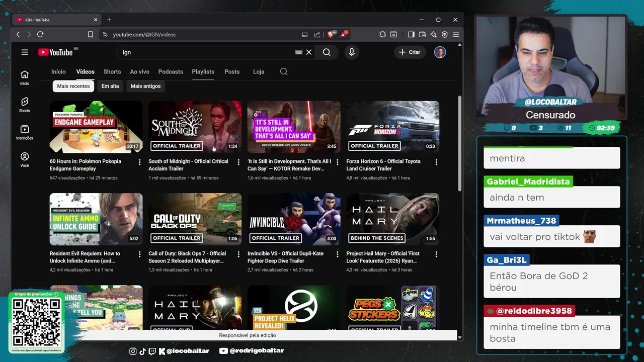
Task: Click the Criar button
Action: pyautogui.click(x=410, y=52)
